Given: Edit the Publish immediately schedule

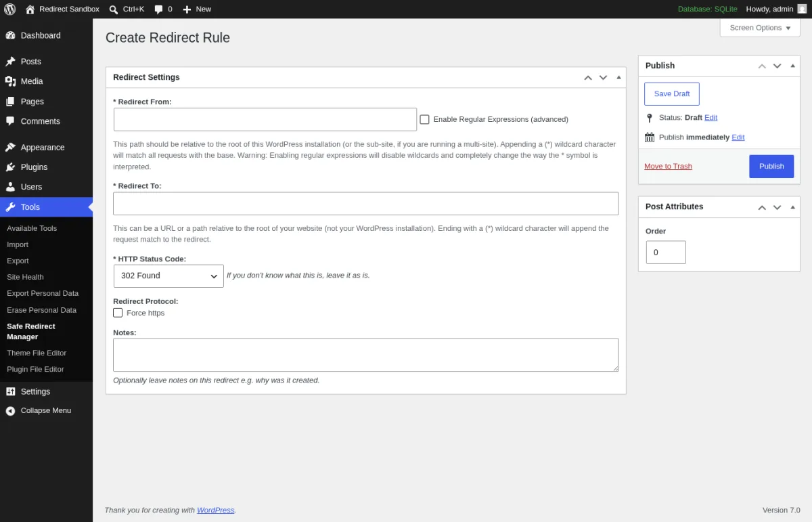Looking at the screenshot, I should point(738,137).
